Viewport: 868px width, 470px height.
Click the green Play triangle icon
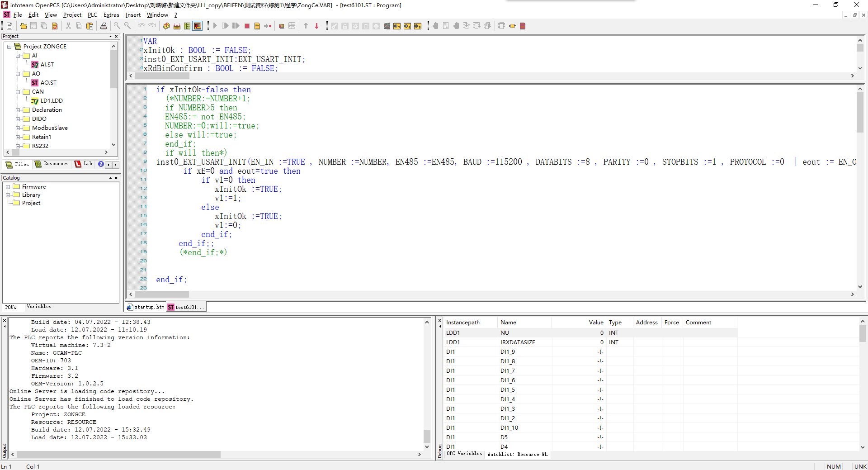coord(215,26)
